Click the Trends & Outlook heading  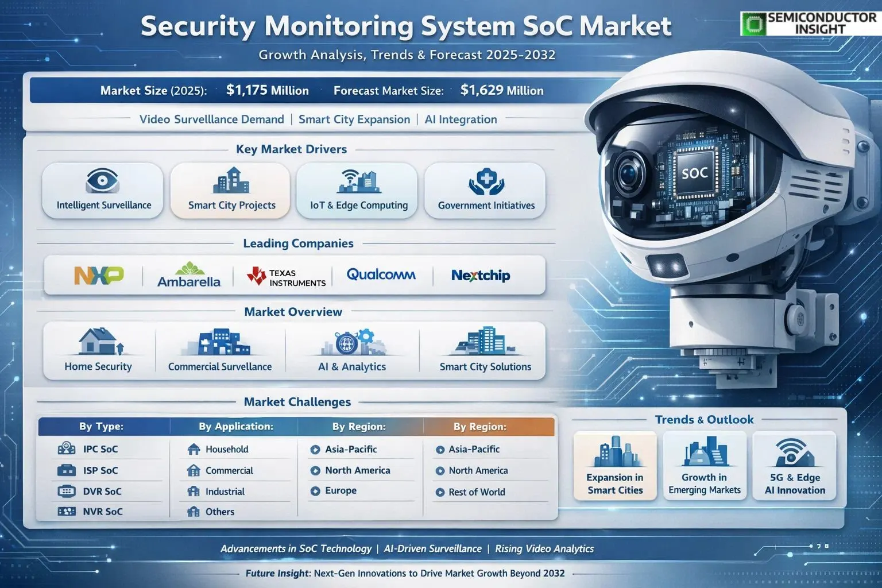pyautogui.click(x=705, y=420)
